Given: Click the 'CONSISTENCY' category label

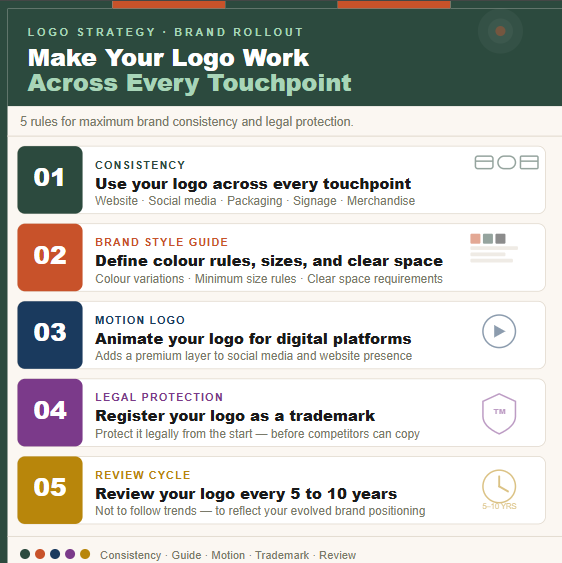Looking at the screenshot, I should (x=140, y=165).
